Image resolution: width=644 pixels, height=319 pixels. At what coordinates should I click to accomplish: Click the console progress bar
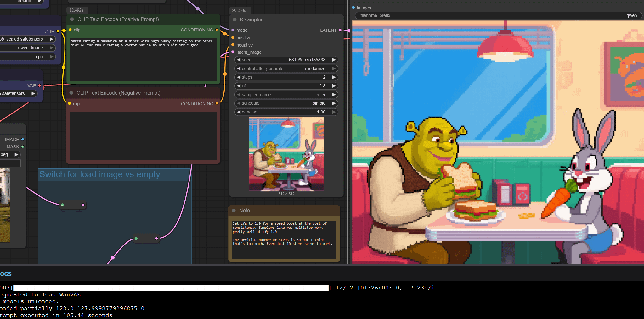pos(171,288)
